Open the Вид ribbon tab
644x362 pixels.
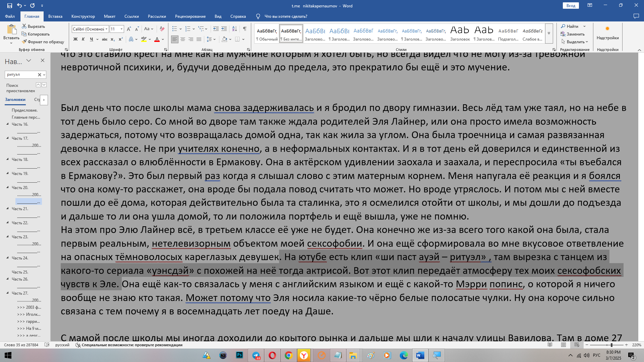[218, 16]
